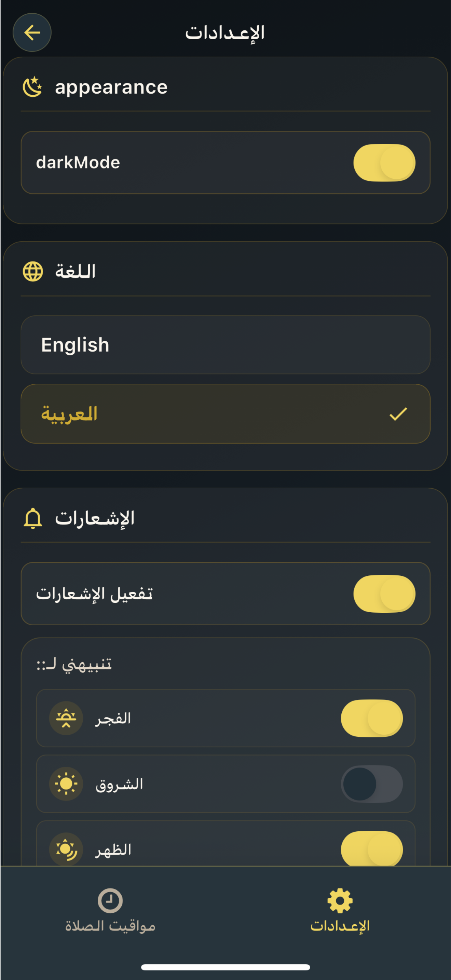Screen dimensions: 451x980
Task: Click الإعدادات label in bottom bar
Action: pyautogui.click(x=340, y=926)
